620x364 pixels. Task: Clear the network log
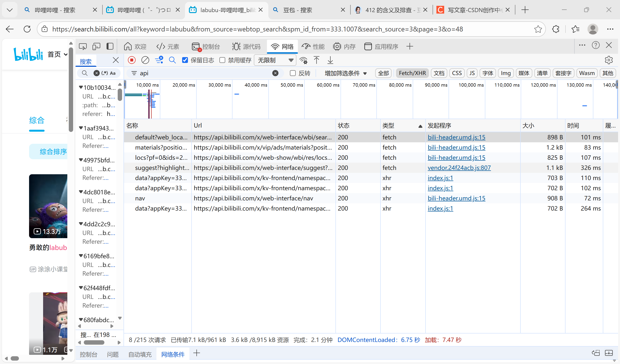(x=145, y=60)
